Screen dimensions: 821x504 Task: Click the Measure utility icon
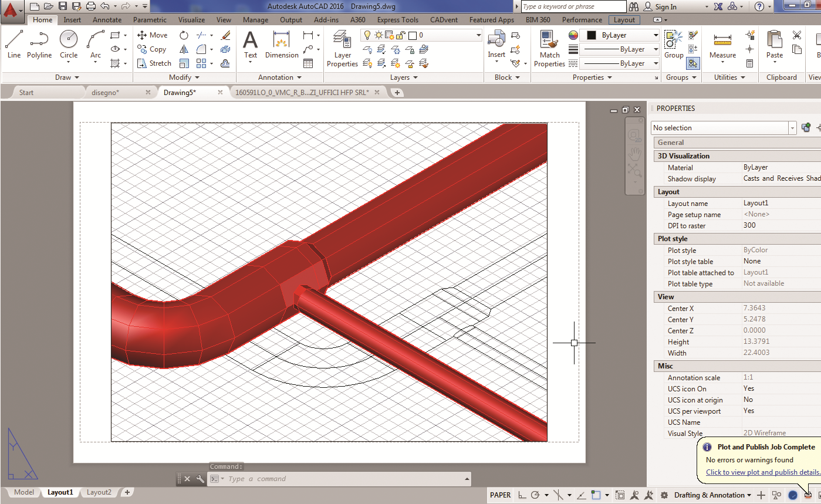(722, 46)
